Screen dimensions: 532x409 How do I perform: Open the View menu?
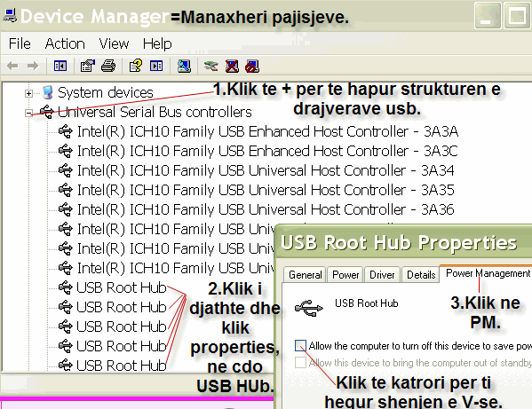[x=114, y=43]
